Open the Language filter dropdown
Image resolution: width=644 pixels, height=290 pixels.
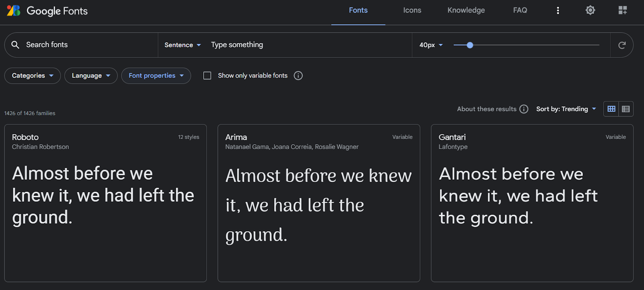tap(91, 76)
